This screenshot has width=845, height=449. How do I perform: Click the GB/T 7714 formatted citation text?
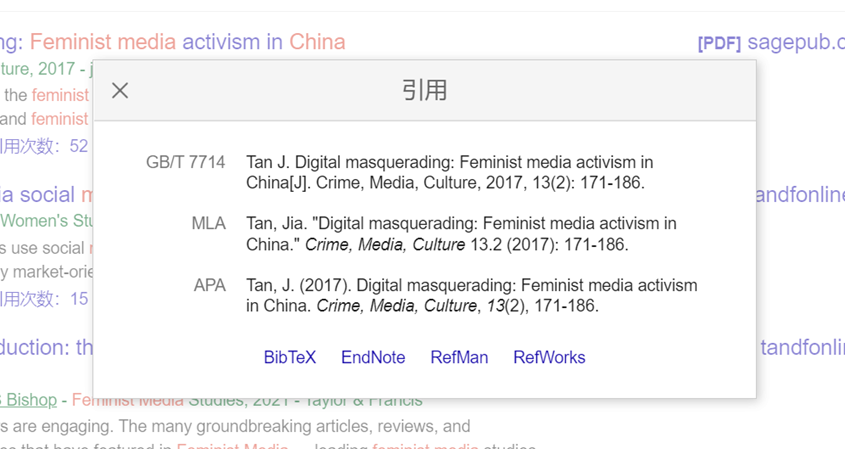point(449,172)
